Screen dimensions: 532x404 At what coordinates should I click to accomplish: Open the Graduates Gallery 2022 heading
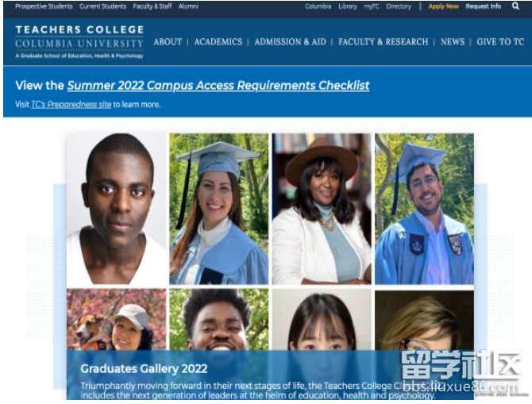144,369
